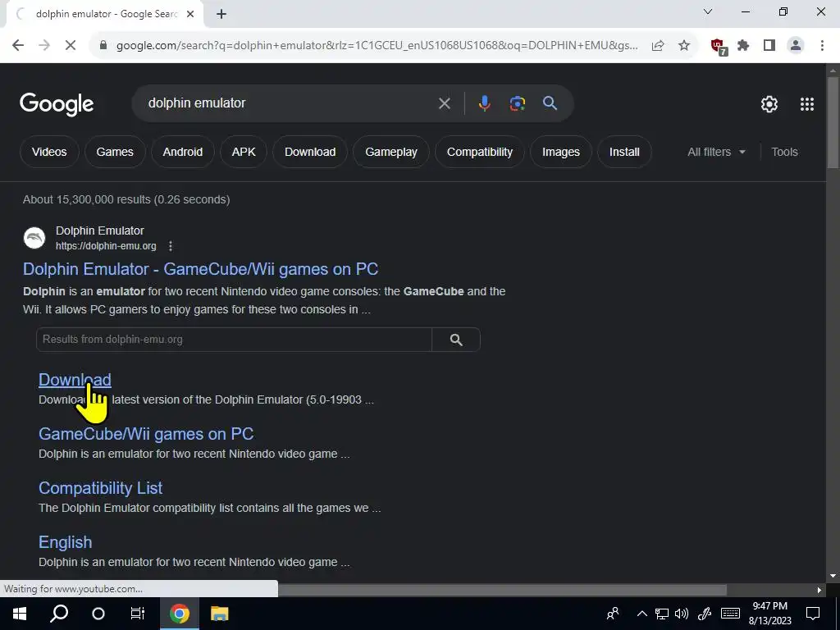
Task: Open Task View on taskbar
Action: coord(138,614)
